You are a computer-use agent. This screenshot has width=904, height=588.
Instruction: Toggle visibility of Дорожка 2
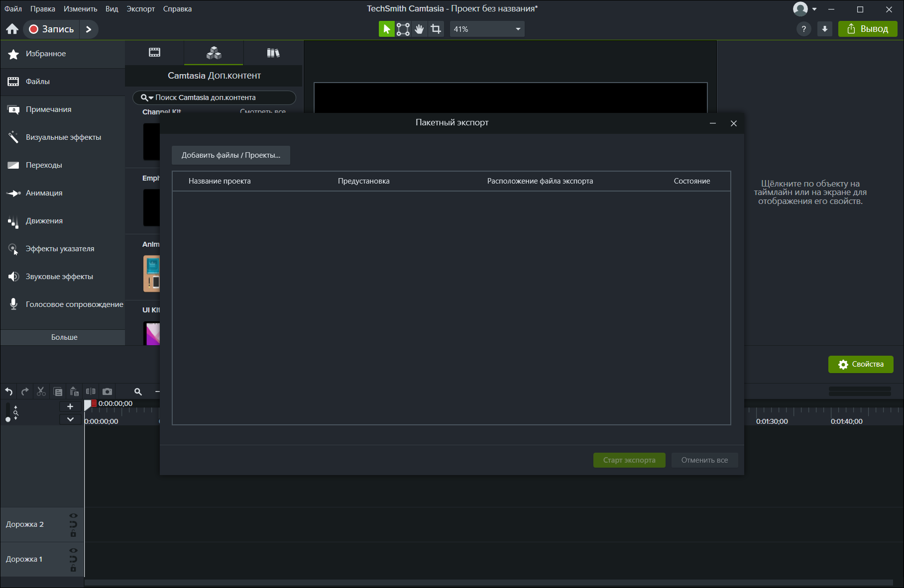pyautogui.click(x=73, y=515)
